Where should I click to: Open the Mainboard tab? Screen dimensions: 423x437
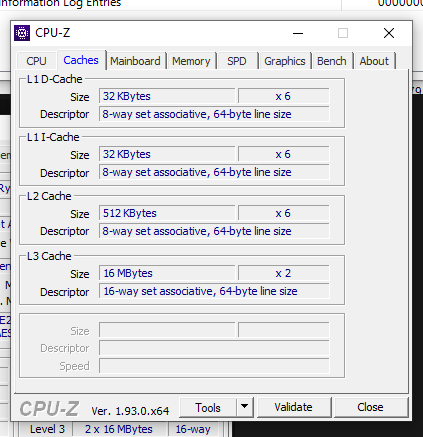[x=135, y=61]
